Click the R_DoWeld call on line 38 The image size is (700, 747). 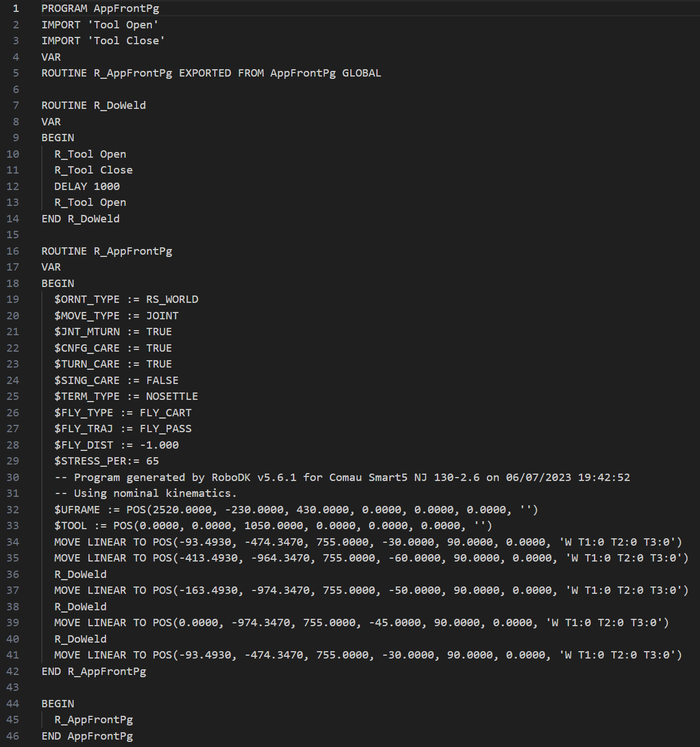tap(80, 607)
